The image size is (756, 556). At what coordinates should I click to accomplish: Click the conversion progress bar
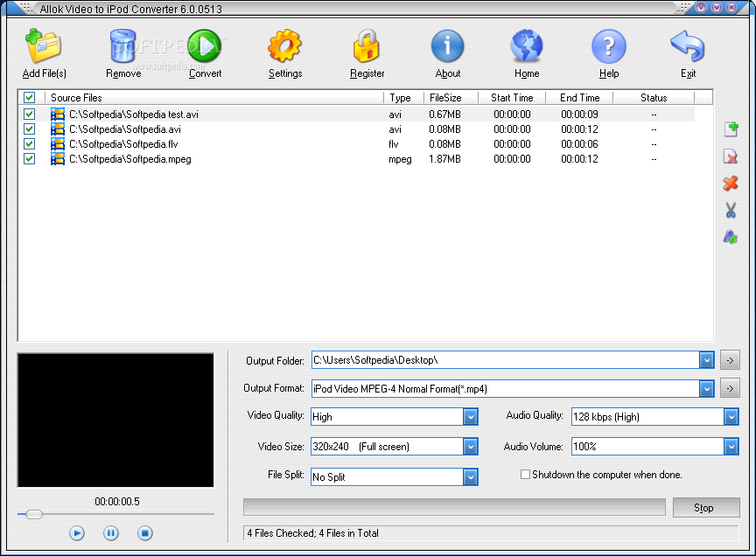(x=454, y=507)
